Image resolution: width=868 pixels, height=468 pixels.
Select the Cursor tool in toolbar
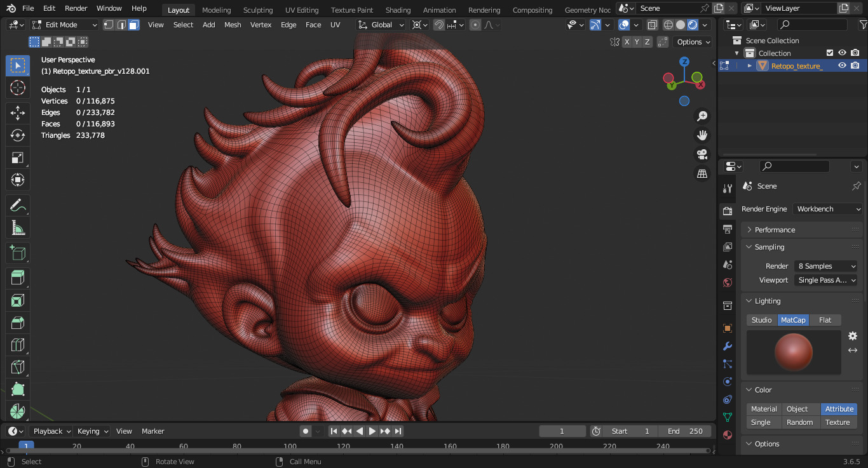tap(17, 88)
